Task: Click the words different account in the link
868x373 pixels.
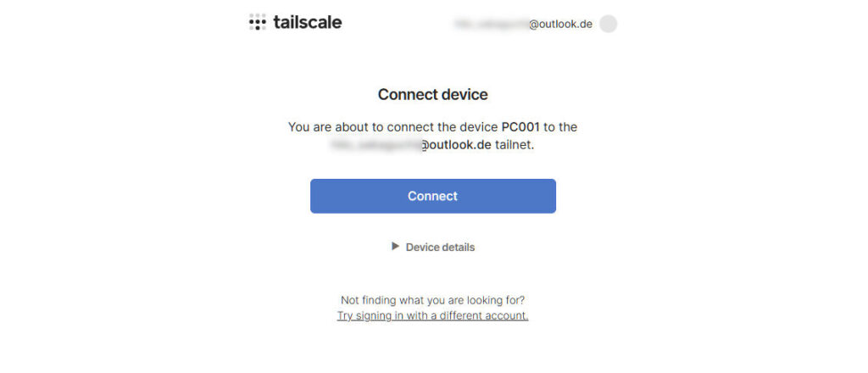Action: [x=487, y=315]
